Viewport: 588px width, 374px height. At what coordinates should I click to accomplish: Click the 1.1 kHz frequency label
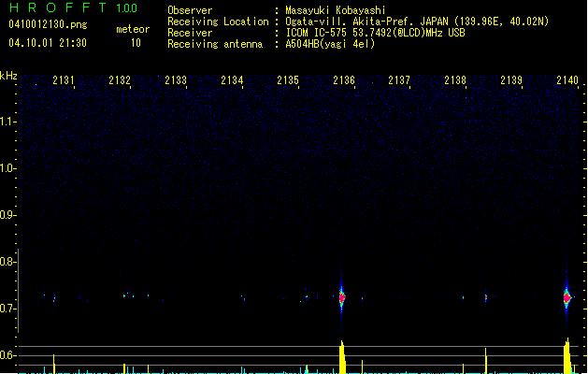click(x=7, y=122)
